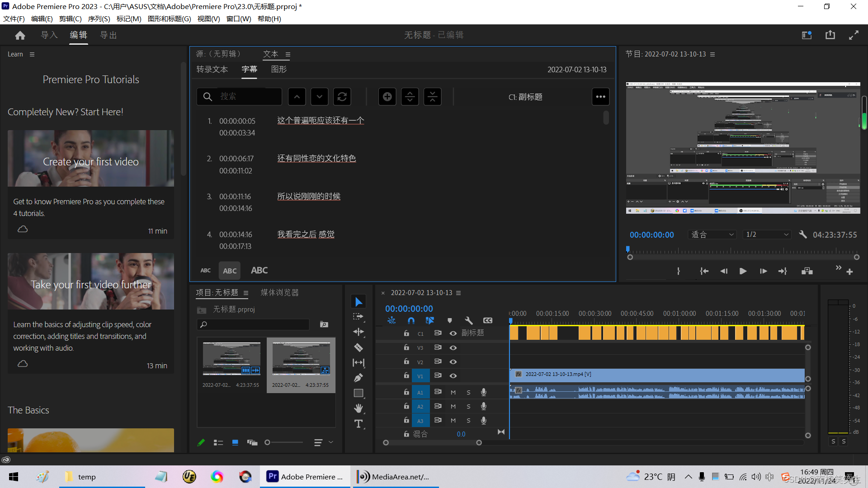Go to previous caption search result
868x488 pixels.
pos(297,97)
